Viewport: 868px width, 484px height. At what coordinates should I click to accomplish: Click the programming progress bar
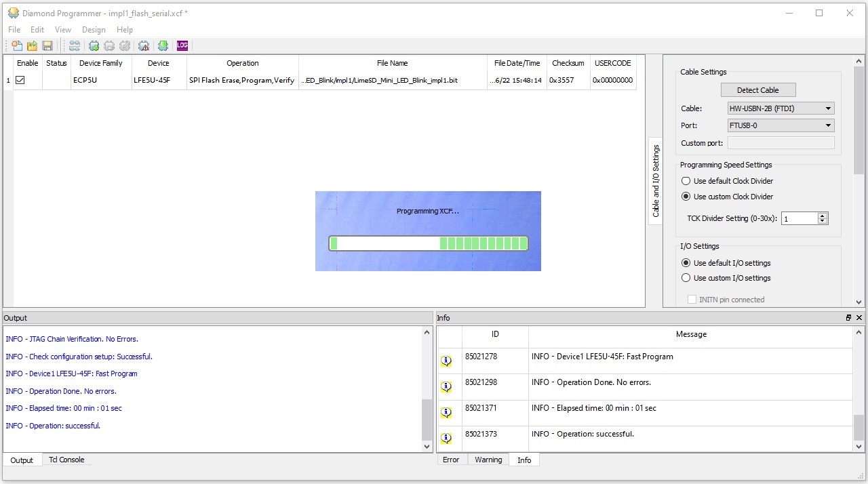pos(428,243)
